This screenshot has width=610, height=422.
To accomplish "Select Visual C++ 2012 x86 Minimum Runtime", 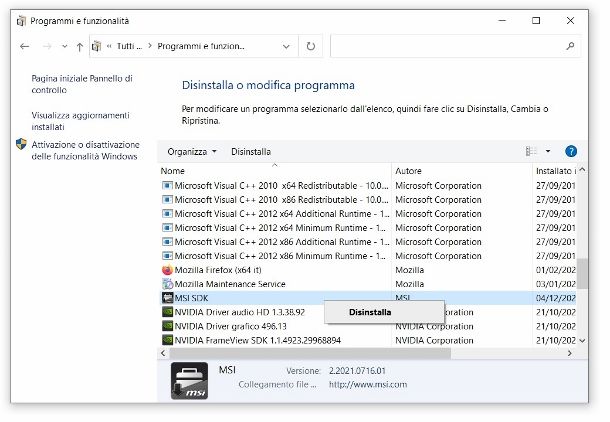I will point(280,256).
